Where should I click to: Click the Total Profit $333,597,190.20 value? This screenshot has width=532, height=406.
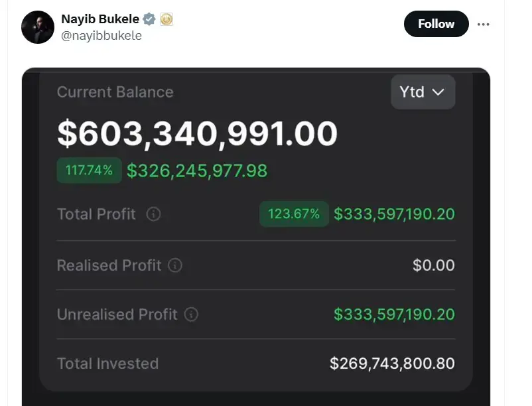pos(394,214)
